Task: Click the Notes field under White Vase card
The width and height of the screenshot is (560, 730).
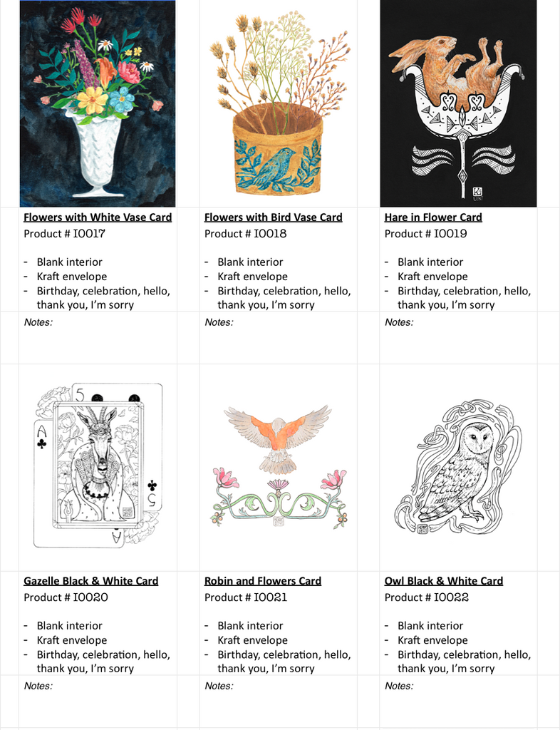Action: point(98,337)
